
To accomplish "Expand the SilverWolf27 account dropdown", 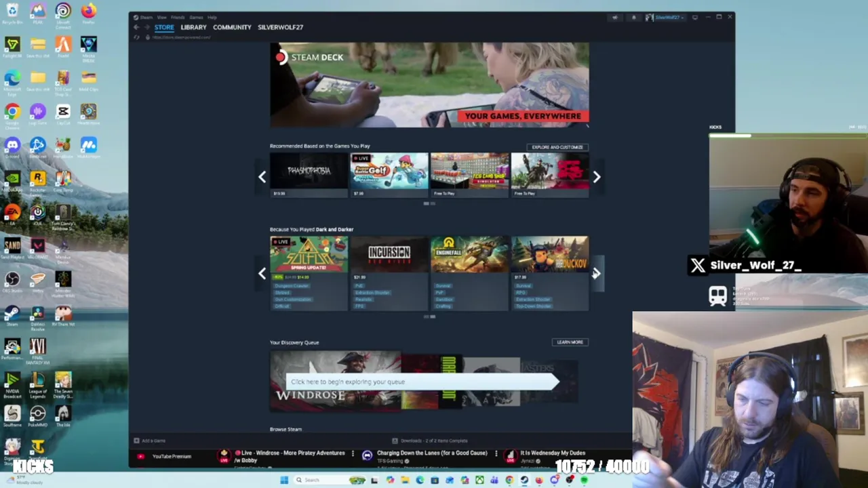I will click(665, 18).
